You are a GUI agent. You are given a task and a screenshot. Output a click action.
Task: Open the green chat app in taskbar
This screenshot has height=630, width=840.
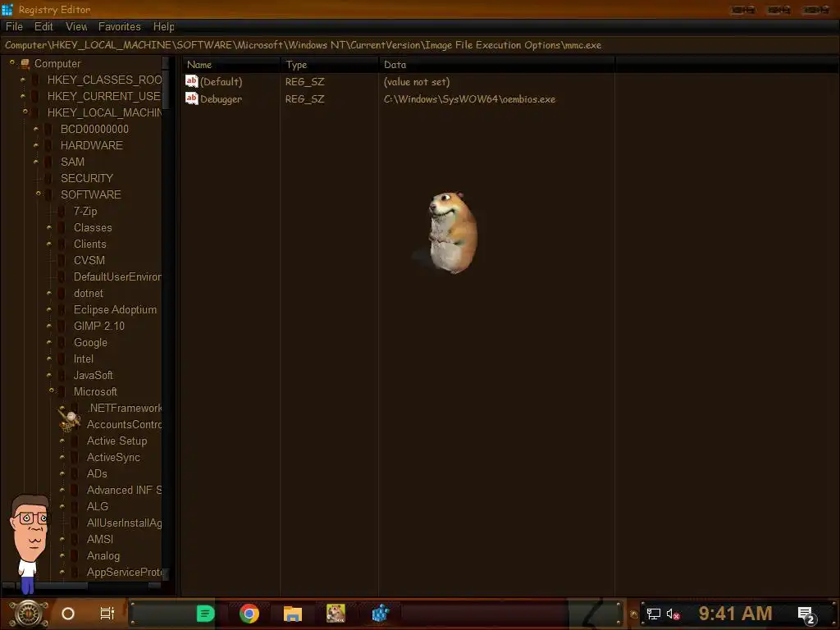coord(205,614)
